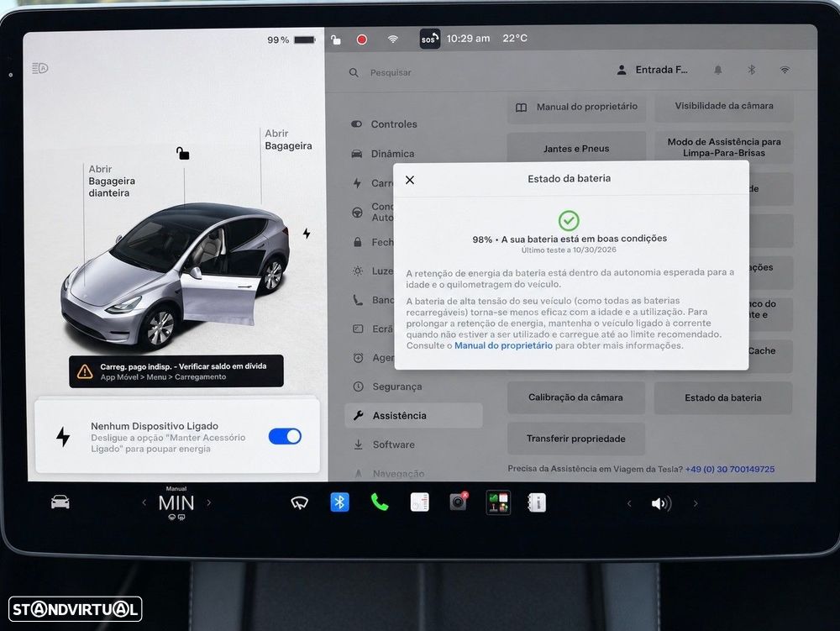Open the front trunk via Abrir Bagageira dianteira
Image resolution: width=840 pixels, height=631 pixels.
click(x=112, y=181)
